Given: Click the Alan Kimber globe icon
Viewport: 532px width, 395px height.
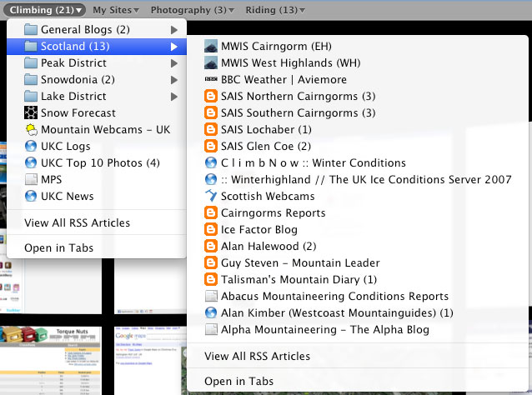Looking at the screenshot, I should tap(211, 312).
